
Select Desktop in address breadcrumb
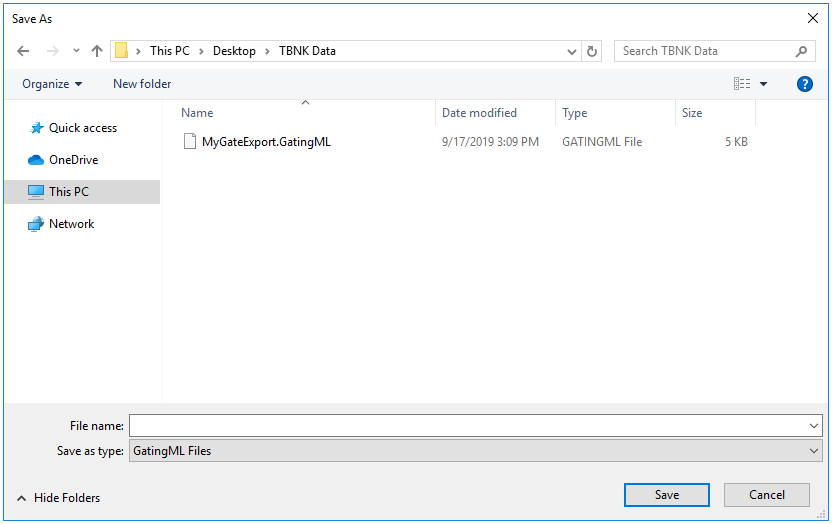[x=234, y=51]
